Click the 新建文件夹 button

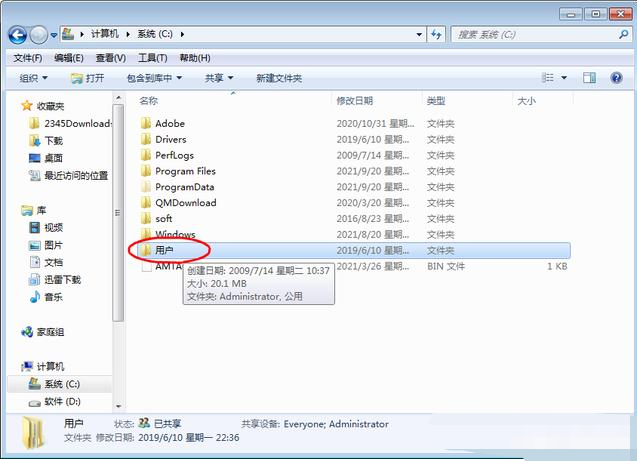279,78
